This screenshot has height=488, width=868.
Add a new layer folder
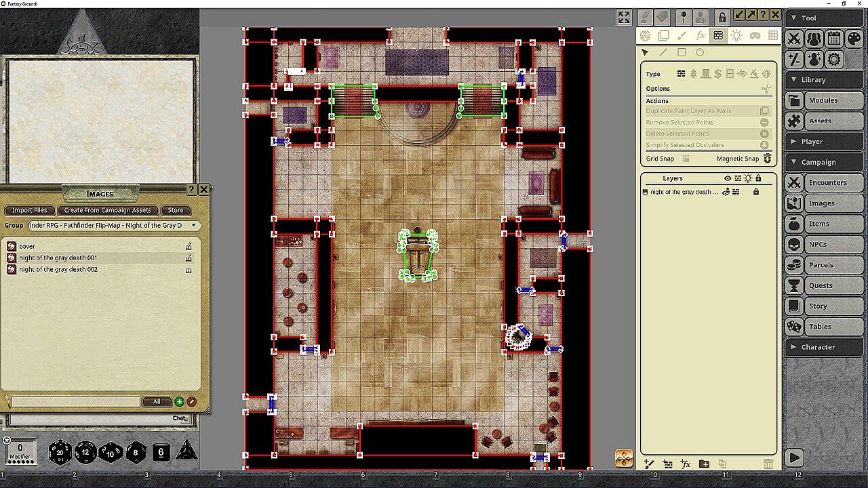pos(704,464)
